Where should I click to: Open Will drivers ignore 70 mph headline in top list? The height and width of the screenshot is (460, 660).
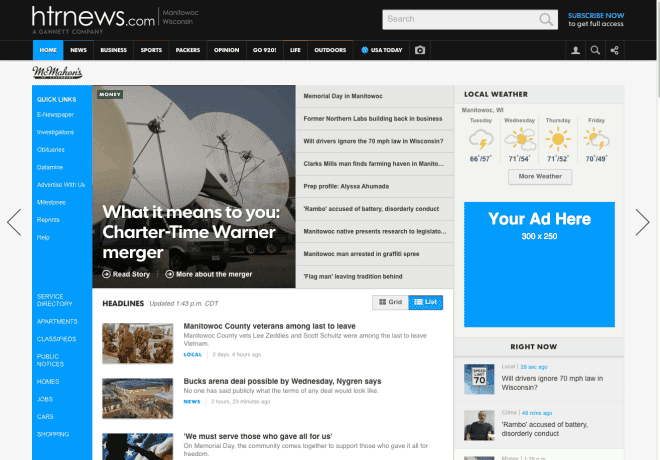(x=375, y=141)
